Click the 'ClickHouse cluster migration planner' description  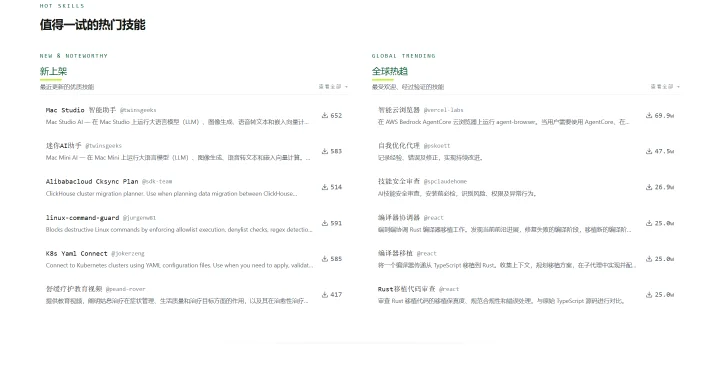(x=171, y=193)
